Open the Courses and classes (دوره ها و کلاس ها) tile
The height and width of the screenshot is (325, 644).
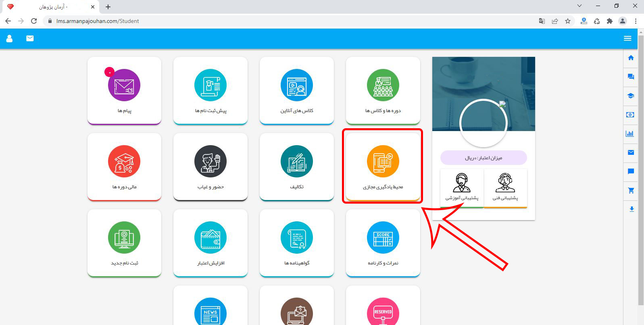[383, 90]
